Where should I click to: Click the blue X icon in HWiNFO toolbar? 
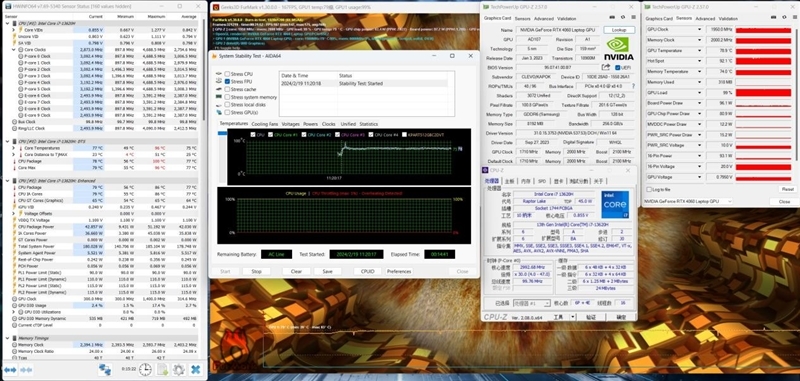195,370
